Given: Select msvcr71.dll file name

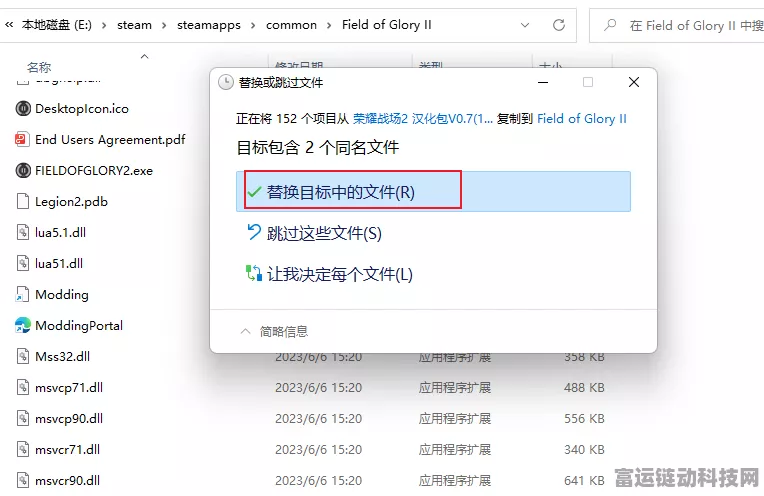Looking at the screenshot, I should click(67, 450).
